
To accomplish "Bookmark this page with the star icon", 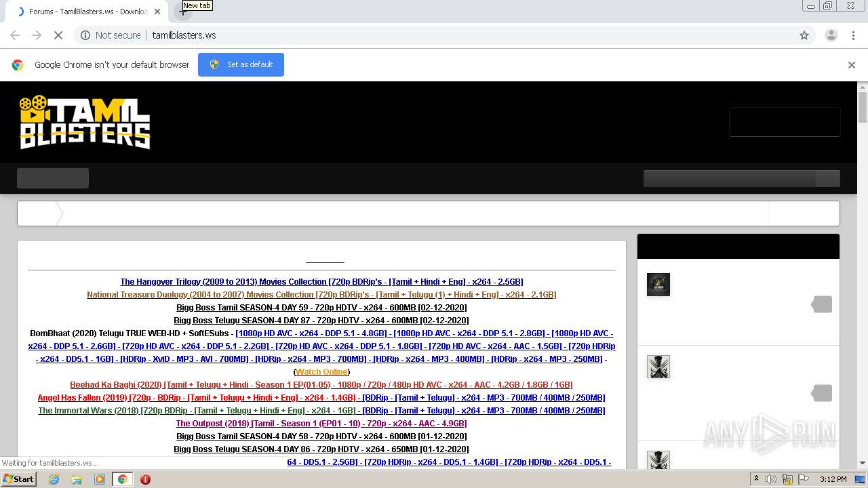I will tap(804, 35).
